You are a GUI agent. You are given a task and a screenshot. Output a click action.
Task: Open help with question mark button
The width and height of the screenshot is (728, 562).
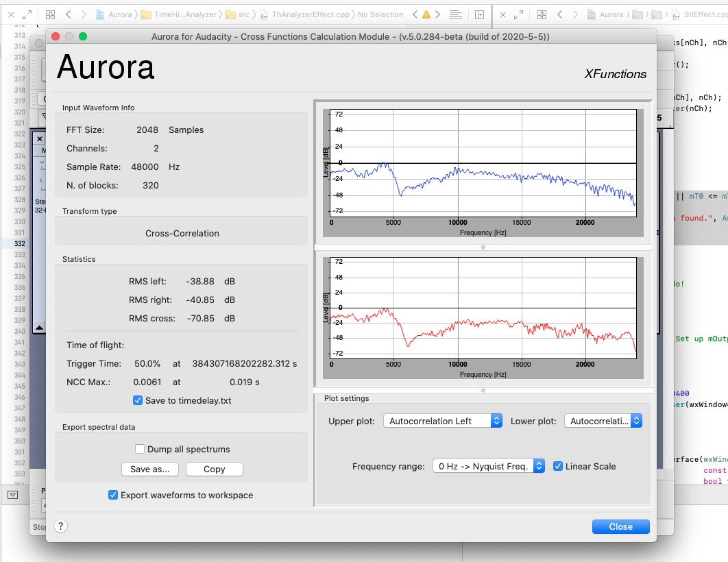coord(61,526)
